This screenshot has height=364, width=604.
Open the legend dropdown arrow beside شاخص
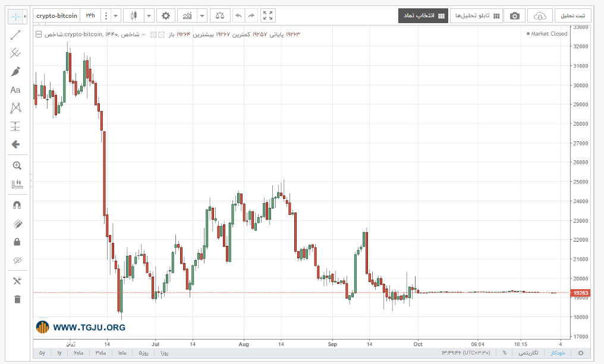point(144,34)
